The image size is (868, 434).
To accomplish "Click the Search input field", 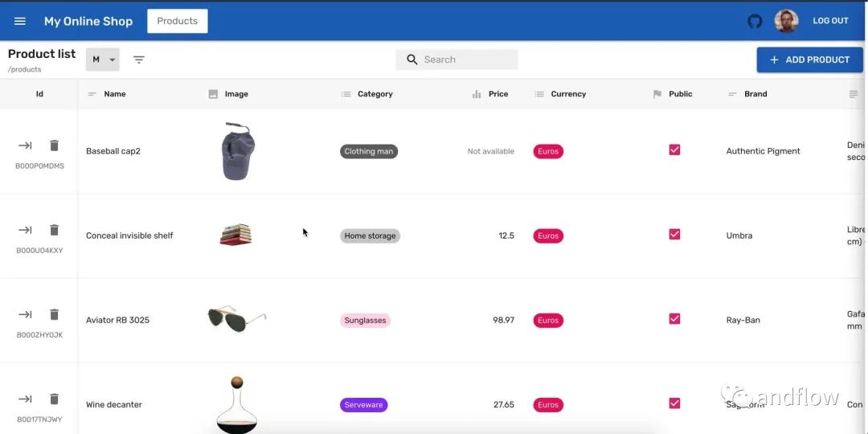I will tap(457, 59).
